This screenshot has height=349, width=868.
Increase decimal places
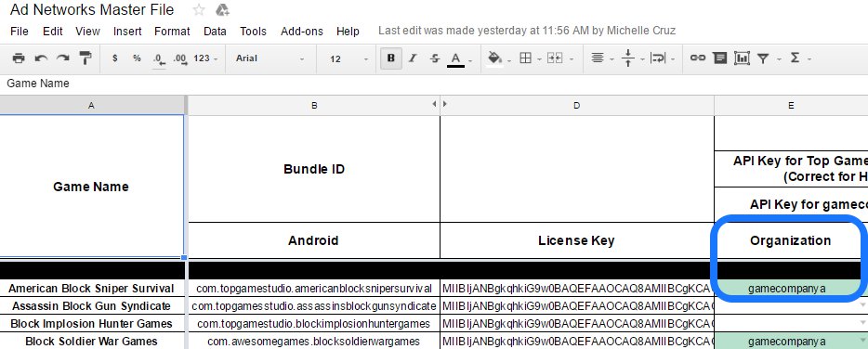pos(180,58)
